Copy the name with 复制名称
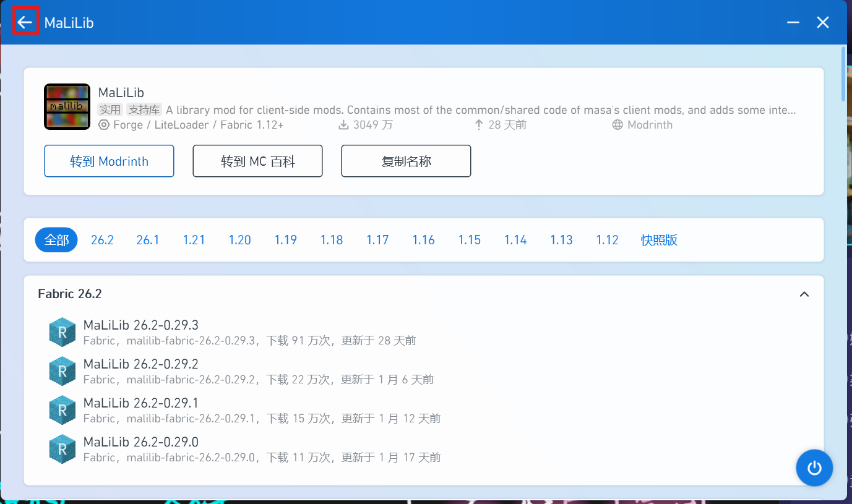852x504 pixels. tap(407, 161)
